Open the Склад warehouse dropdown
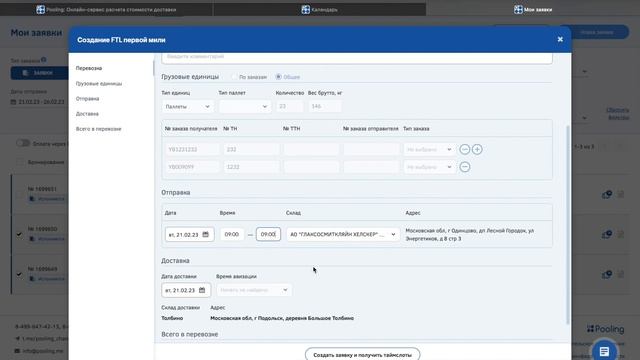The height and width of the screenshot is (360, 640). (x=343, y=234)
